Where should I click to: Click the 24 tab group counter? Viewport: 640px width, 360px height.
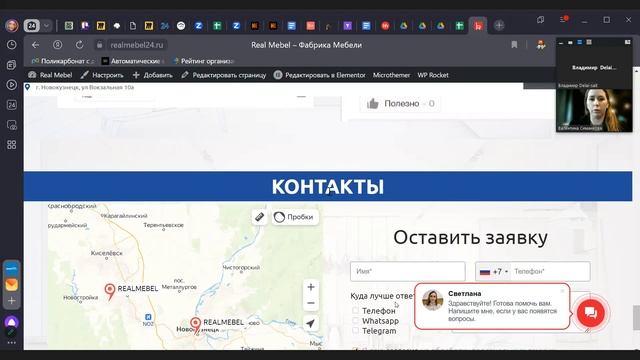tap(32, 25)
